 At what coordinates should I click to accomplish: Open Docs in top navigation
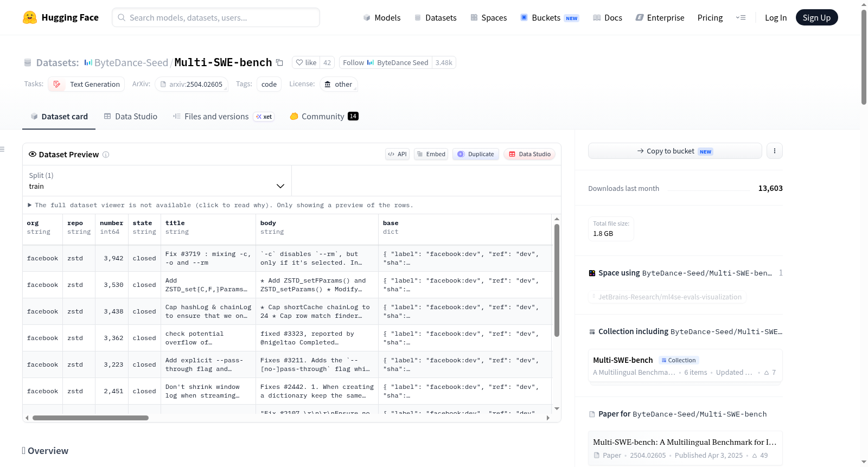pos(607,17)
